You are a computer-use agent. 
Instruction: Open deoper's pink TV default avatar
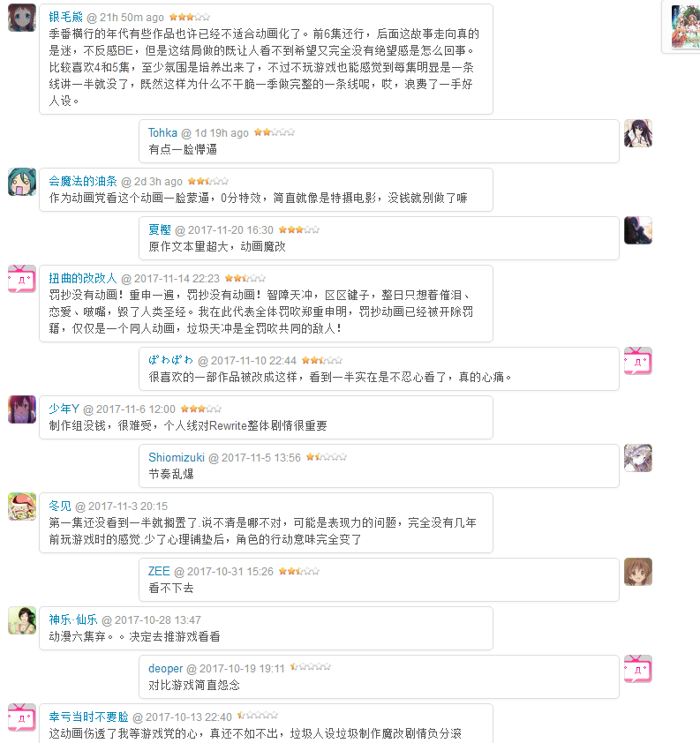[638, 669]
